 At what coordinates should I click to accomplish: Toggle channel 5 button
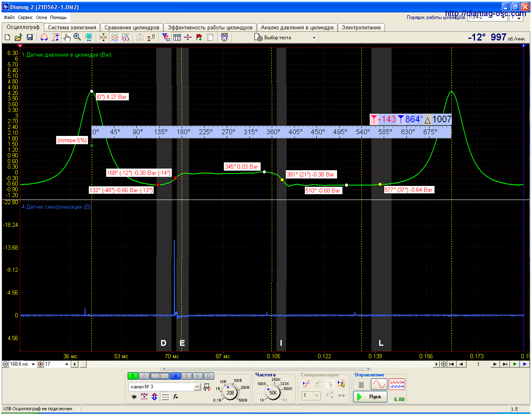[186, 376]
